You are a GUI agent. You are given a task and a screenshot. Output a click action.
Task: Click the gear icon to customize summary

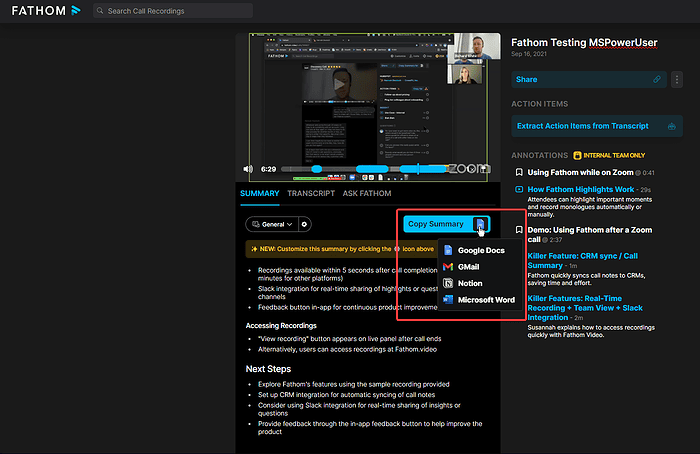305,225
